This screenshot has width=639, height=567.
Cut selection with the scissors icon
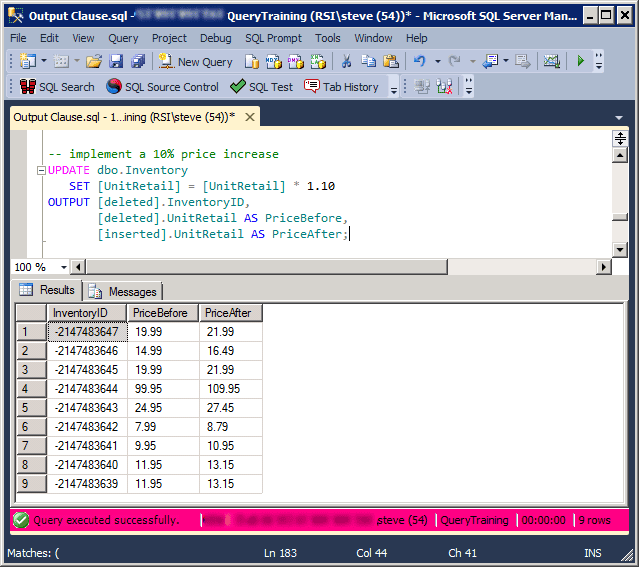click(x=346, y=62)
